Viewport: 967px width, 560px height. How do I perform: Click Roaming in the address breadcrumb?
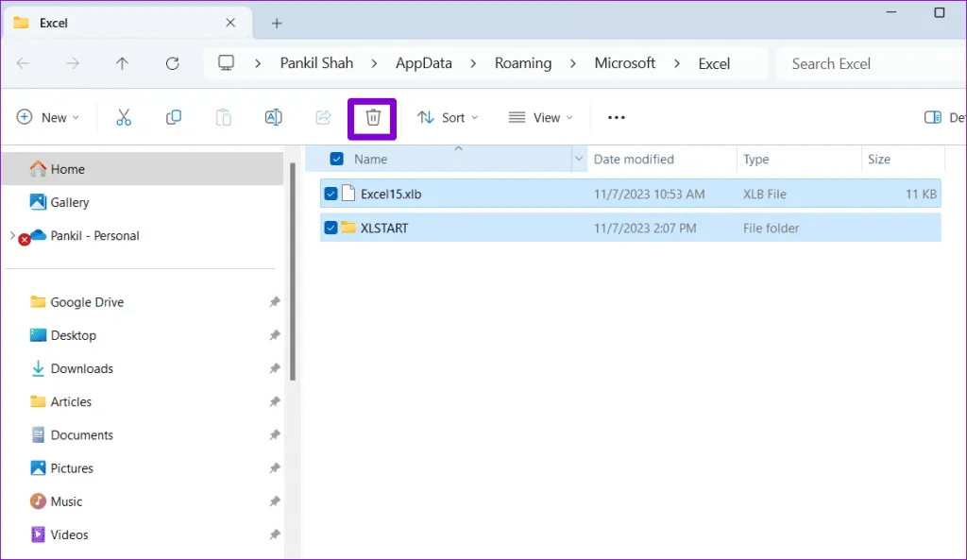click(x=522, y=63)
